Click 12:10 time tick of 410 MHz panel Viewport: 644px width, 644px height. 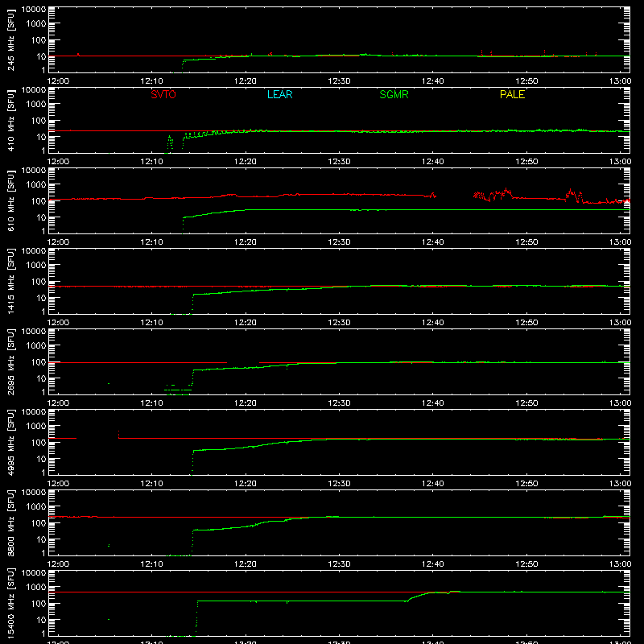click(x=151, y=162)
